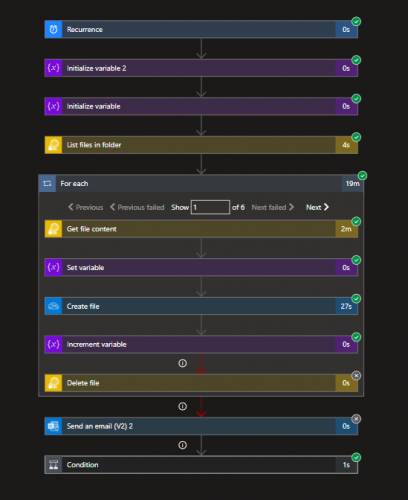Click the Outlook icon on Send an email
Viewport: 408px width, 500px height.
(53, 426)
